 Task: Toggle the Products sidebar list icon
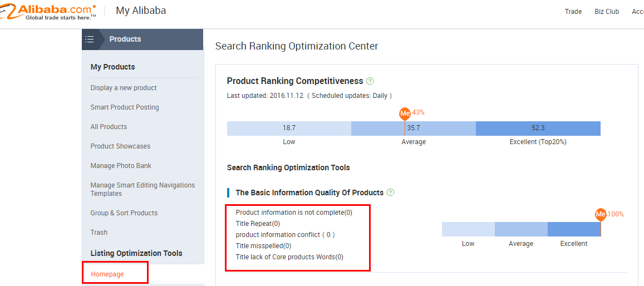point(89,39)
